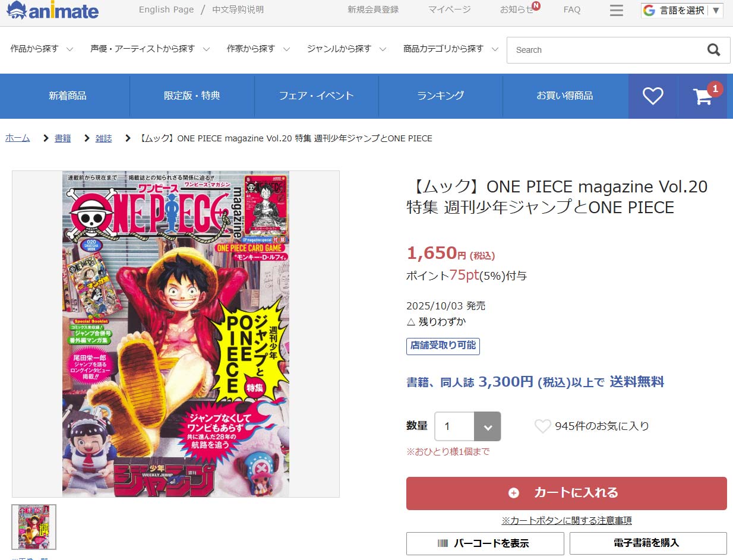The height and width of the screenshot is (560, 733).
Task: Open the hamburger menu icon
Action: (617, 10)
